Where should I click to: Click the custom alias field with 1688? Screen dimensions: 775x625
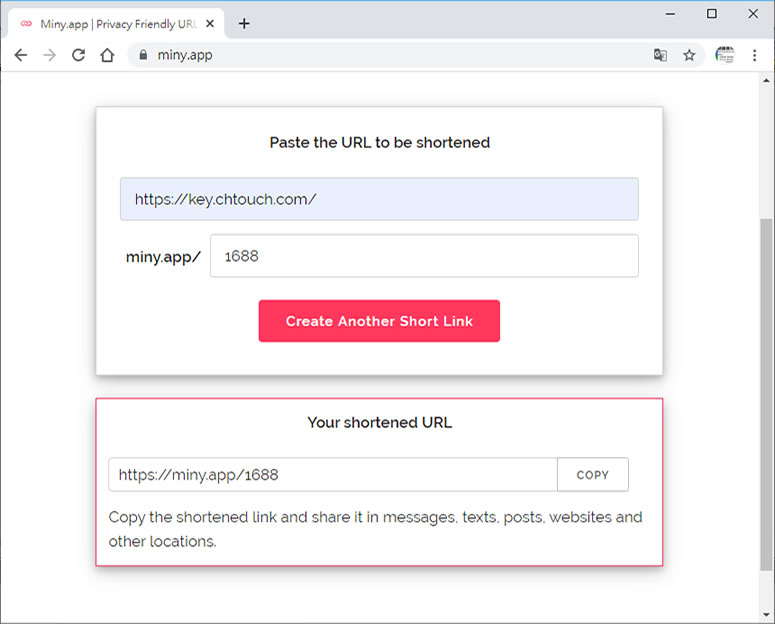424,256
